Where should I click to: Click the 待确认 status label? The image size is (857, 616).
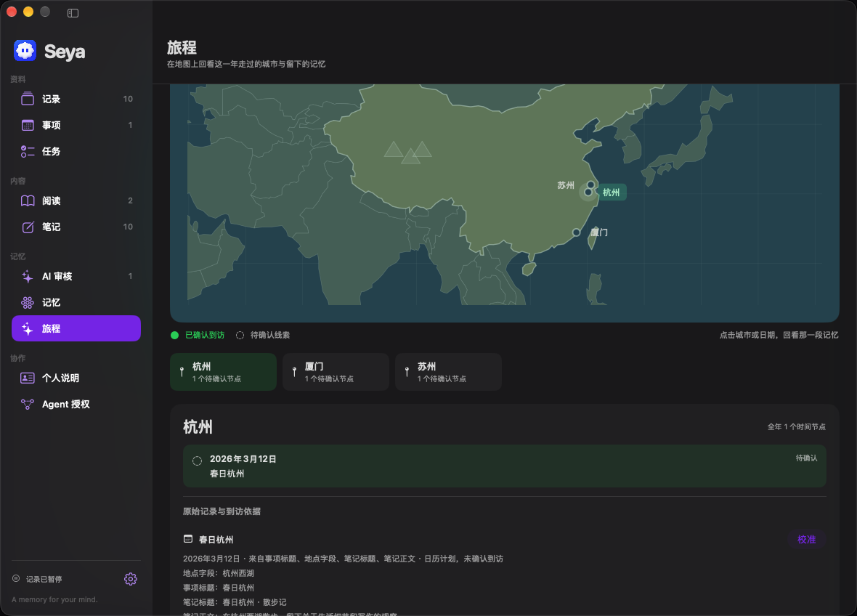[806, 458]
